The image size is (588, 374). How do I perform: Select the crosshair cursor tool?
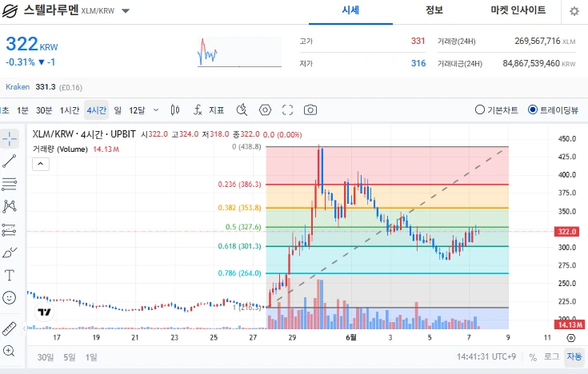pyautogui.click(x=10, y=139)
